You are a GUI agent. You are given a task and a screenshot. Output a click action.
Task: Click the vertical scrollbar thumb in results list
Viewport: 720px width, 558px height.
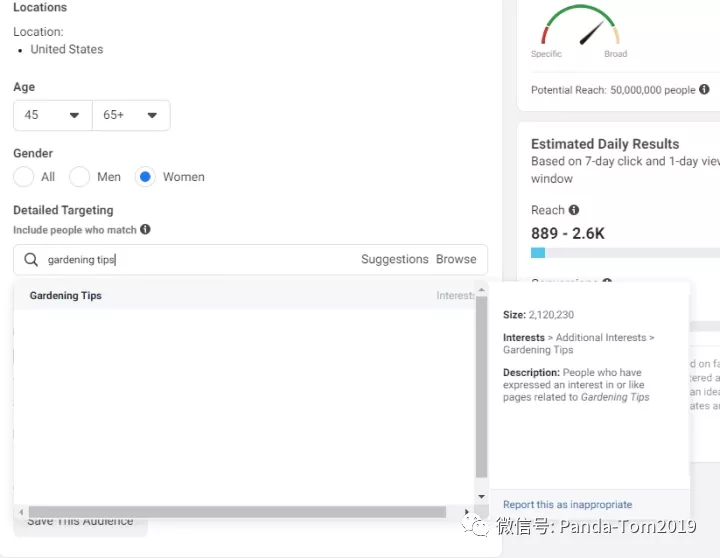tap(481, 387)
